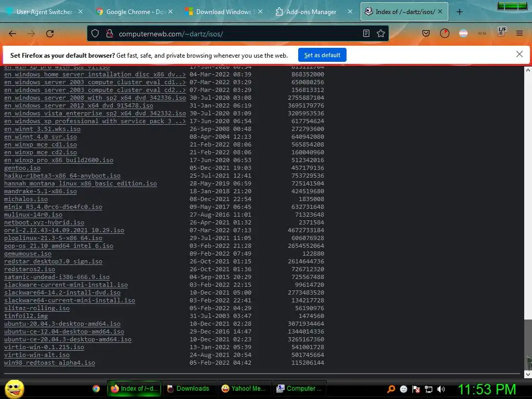Image resolution: width=532 pixels, height=399 pixels.
Task: Download en_winxp_mce_cd1.iso
Action: (x=41, y=144)
